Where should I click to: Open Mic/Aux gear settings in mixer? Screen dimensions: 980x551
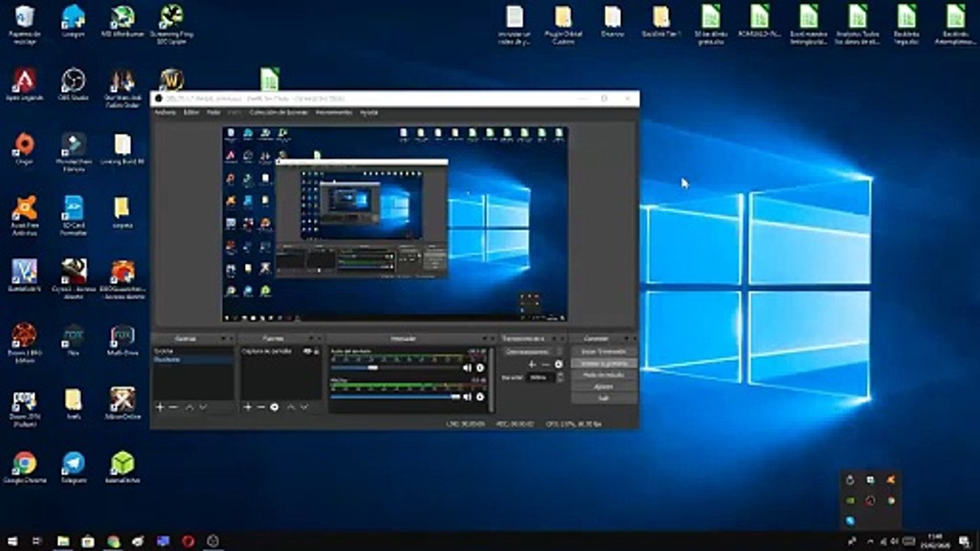point(480,397)
